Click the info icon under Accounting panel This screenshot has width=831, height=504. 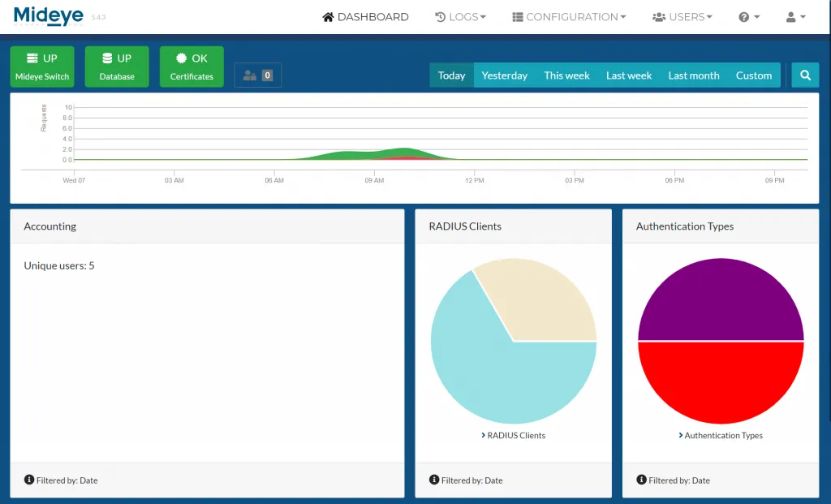[x=28, y=480]
